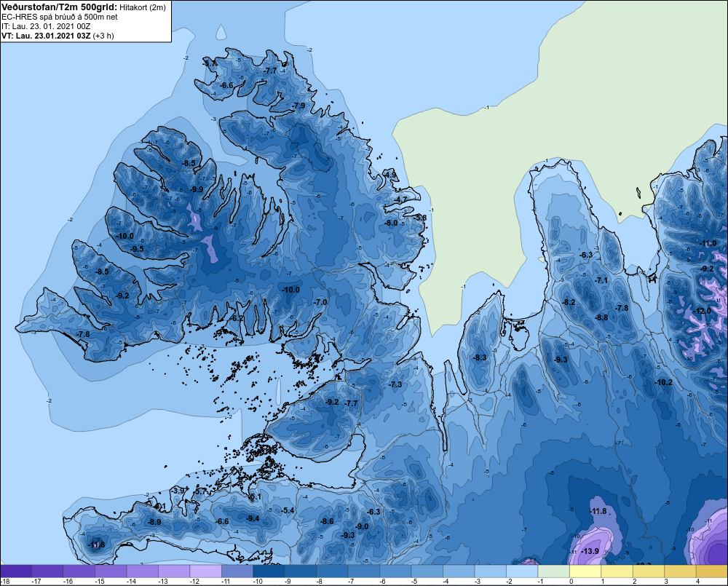Click the '-8.3' temperature value
The image size is (728, 586).
480,357
